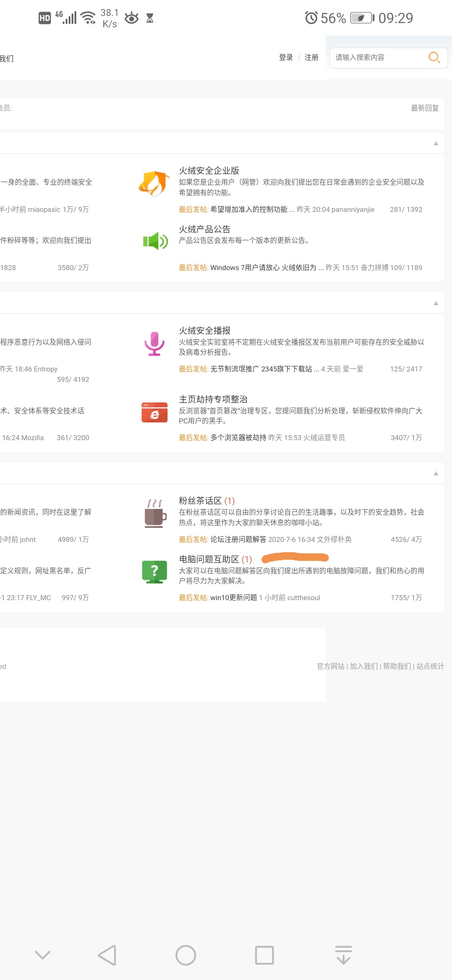Screen dimensions: 452x980
Task: Open the 火绒产品公告 forum title
Action: pos(205,229)
